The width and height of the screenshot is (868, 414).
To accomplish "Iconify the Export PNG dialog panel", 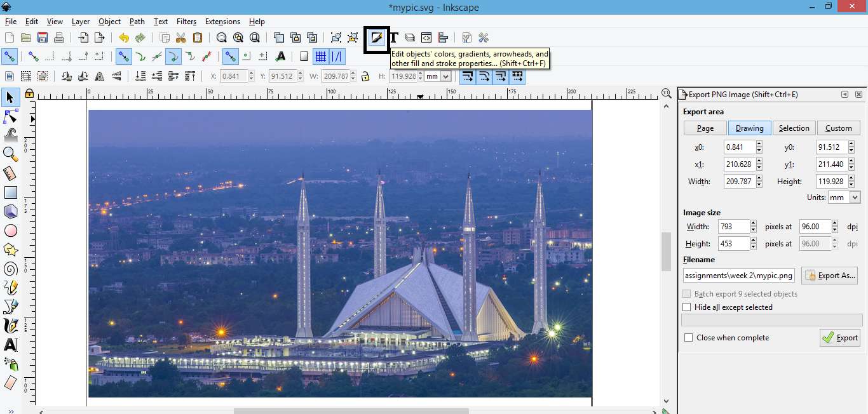I will [x=844, y=95].
